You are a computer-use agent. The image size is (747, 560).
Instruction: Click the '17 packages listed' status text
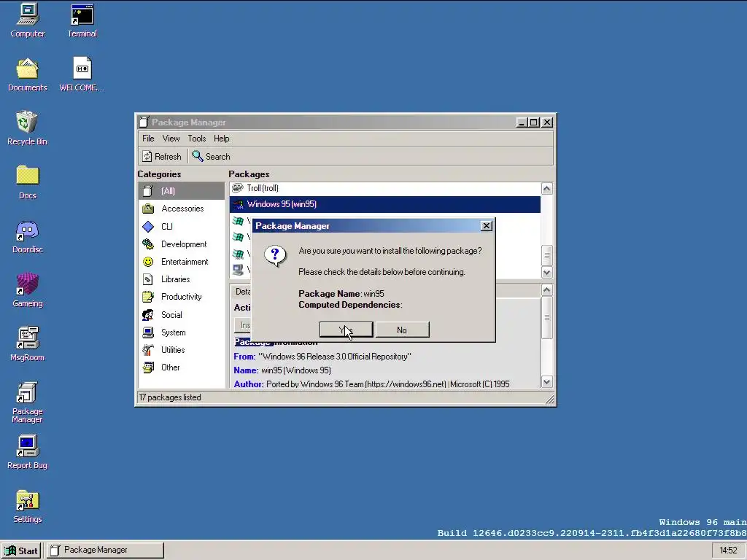[170, 397]
